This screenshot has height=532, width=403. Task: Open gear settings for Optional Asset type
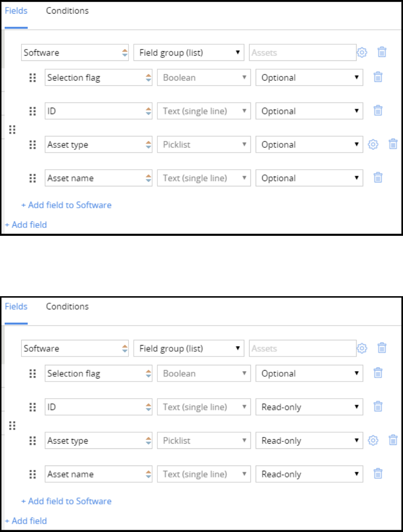373,144
